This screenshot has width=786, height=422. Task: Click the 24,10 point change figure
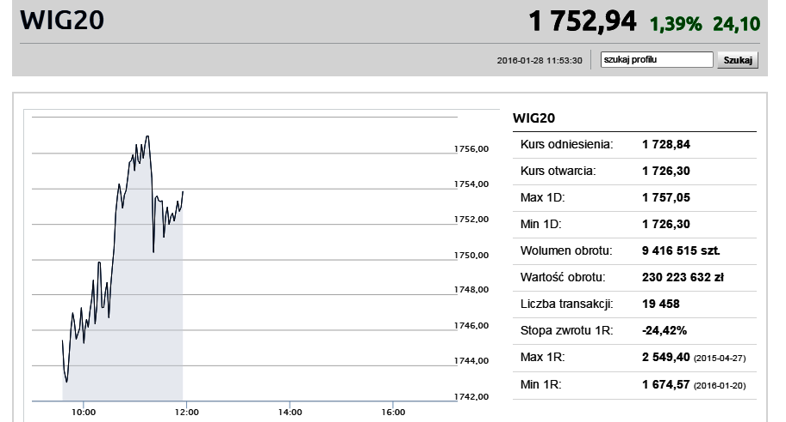pyautogui.click(x=738, y=22)
